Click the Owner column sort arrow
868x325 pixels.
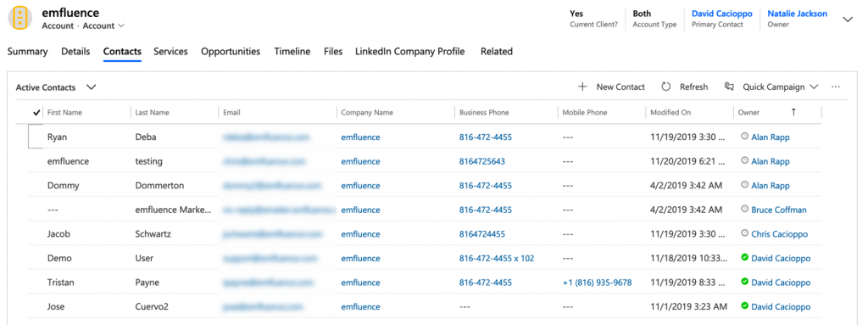tap(793, 112)
